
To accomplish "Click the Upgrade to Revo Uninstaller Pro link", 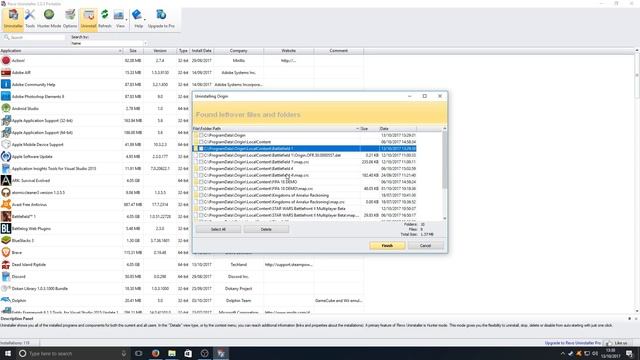I will (x=573, y=343).
